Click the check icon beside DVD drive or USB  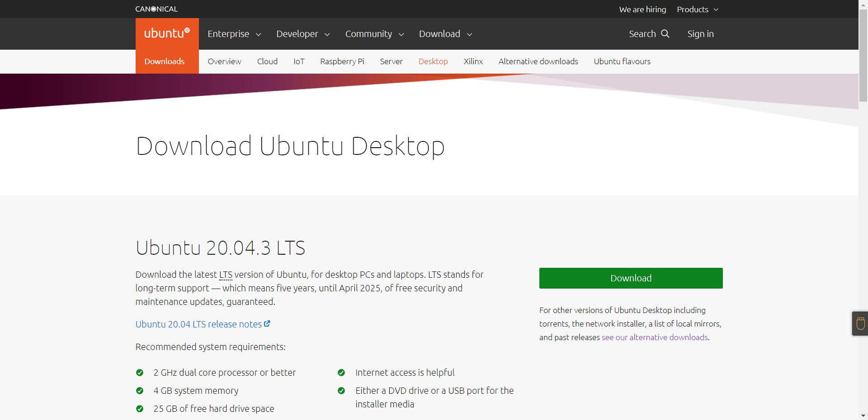(341, 391)
